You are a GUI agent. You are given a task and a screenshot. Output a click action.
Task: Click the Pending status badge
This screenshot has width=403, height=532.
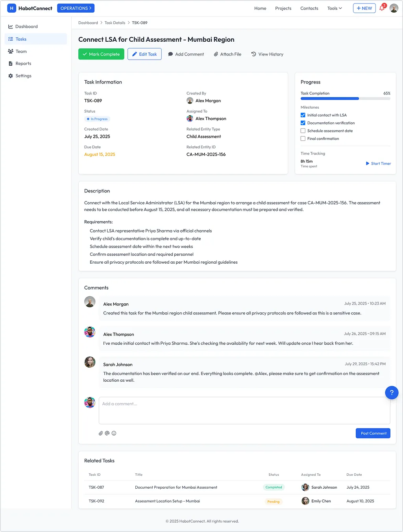coord(274,501)
